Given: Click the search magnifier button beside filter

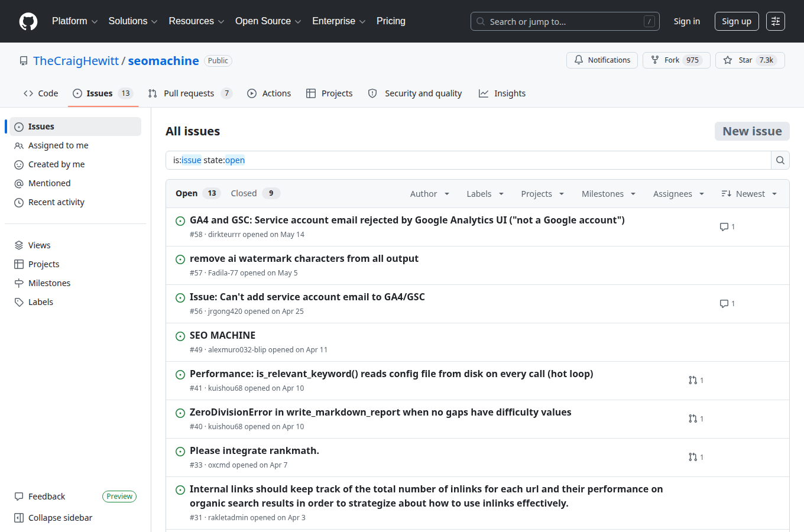Looking at the screenshot, I should (x=780, y=160).
